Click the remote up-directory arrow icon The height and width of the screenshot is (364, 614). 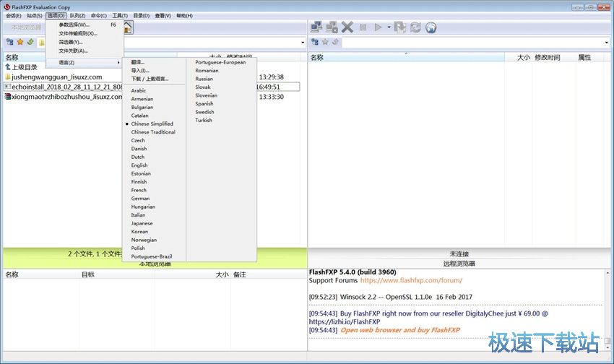pyautogui.click(x=335, y=42)
